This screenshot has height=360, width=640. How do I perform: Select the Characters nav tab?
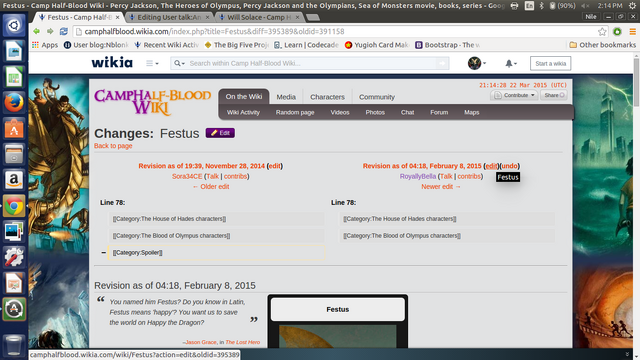(327, 97)
